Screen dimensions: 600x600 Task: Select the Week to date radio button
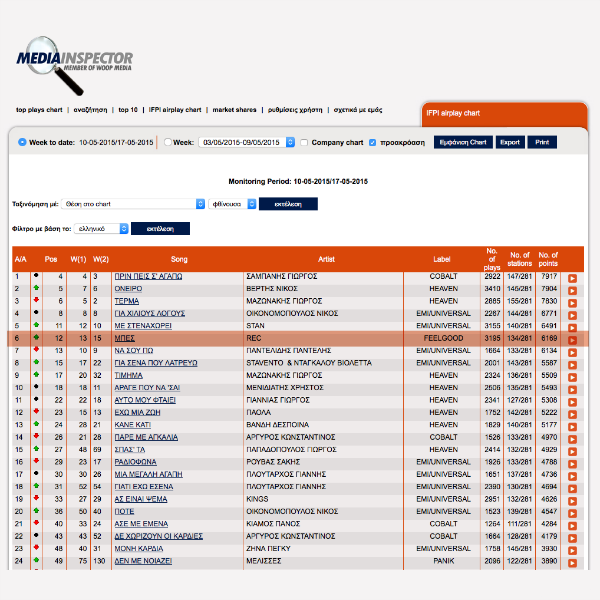coord(22,143)
